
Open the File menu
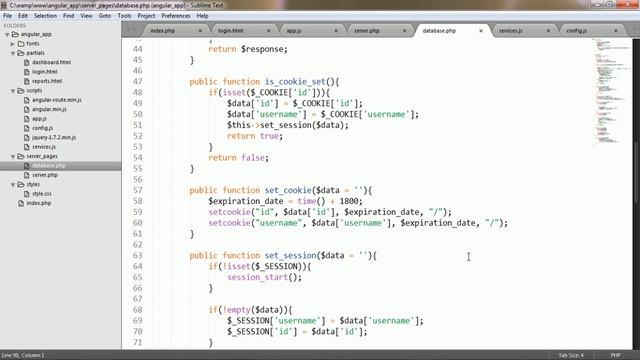pos(7,16)
